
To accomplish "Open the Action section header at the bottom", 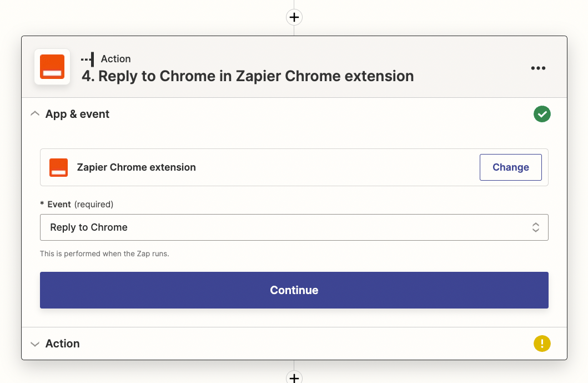I will (x=63, y=344).
